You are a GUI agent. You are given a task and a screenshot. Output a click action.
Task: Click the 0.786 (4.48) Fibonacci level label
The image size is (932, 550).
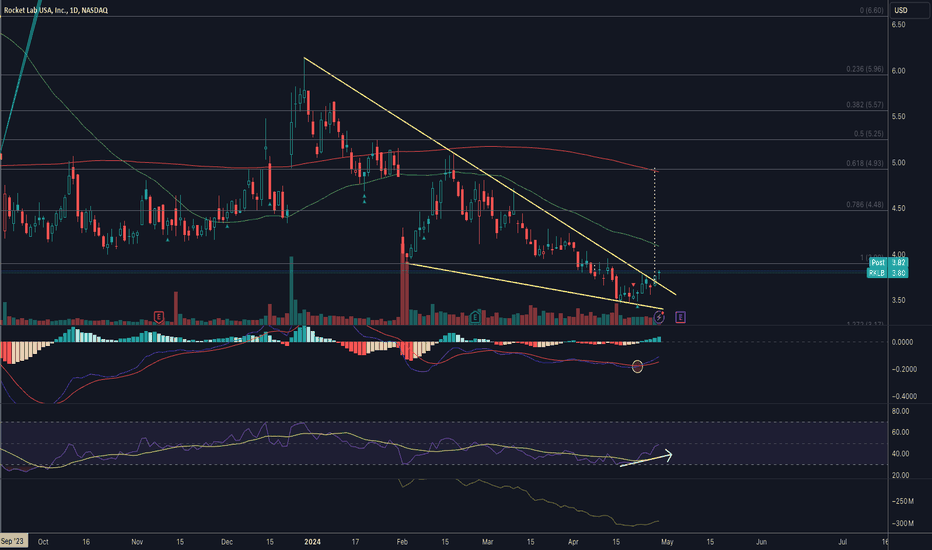[x=865, y=205]
